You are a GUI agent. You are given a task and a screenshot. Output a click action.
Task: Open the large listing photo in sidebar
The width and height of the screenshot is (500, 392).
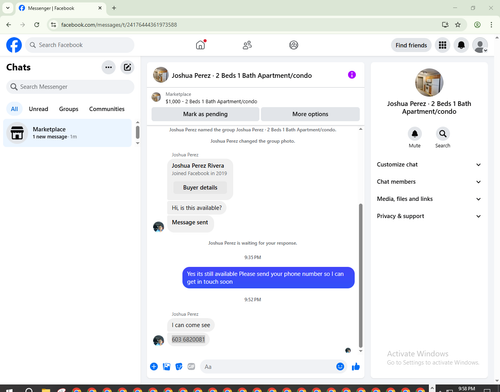tap(429, 82)
